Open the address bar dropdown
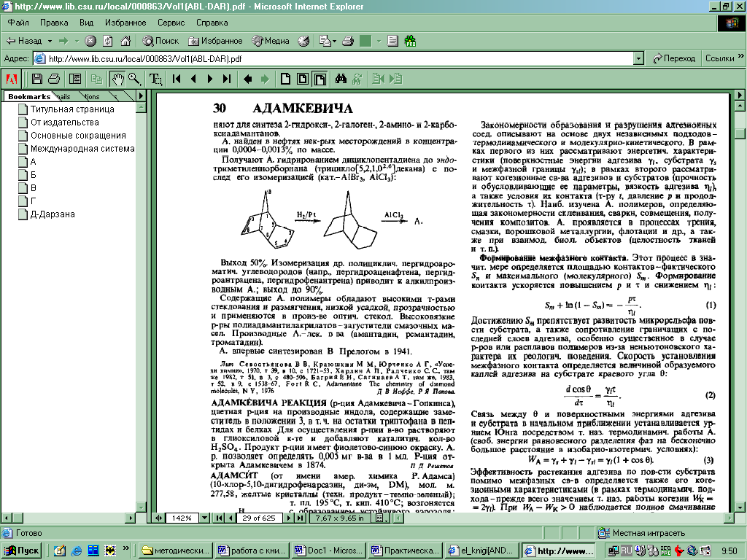The height and width of the screenshot is (560, 747). (x=639, y=58)
